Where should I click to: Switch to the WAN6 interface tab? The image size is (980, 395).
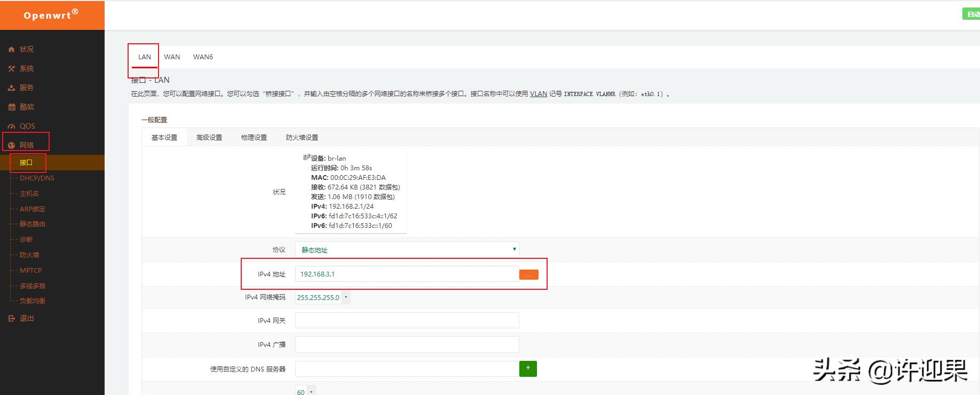(x=203, y=57)
